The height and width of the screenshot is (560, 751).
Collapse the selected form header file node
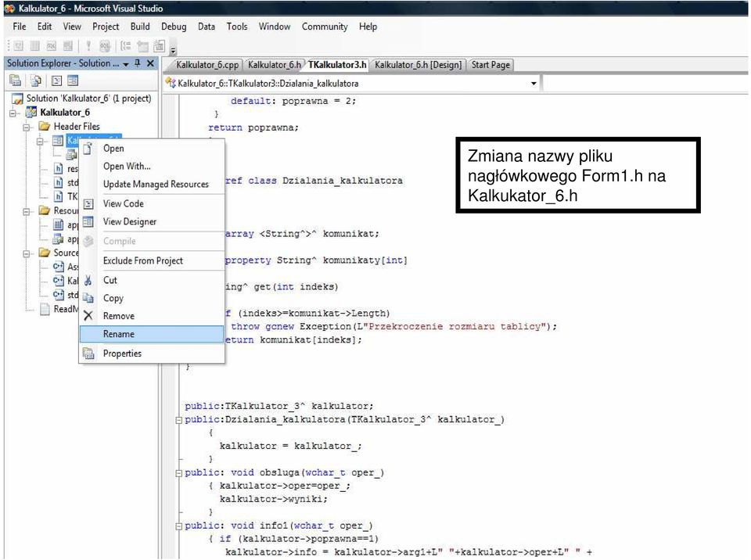[41, 141]
